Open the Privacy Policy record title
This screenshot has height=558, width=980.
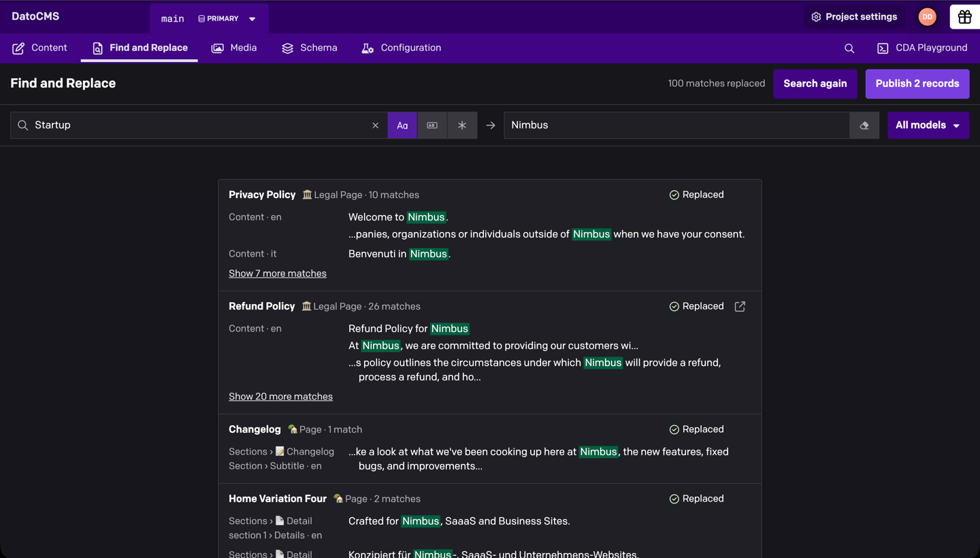(262, 195)
